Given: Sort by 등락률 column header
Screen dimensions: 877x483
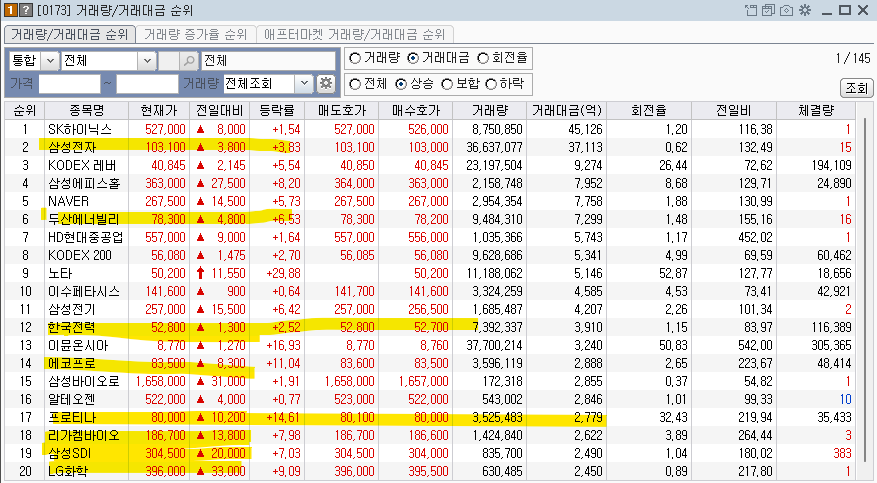Looking at the screenshot, I should pyautogui.click(x=277, y=111).
